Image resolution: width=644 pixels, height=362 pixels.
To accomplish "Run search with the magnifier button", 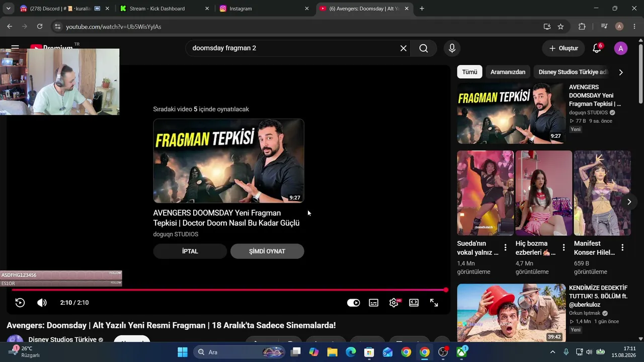I will pos(424,48).
